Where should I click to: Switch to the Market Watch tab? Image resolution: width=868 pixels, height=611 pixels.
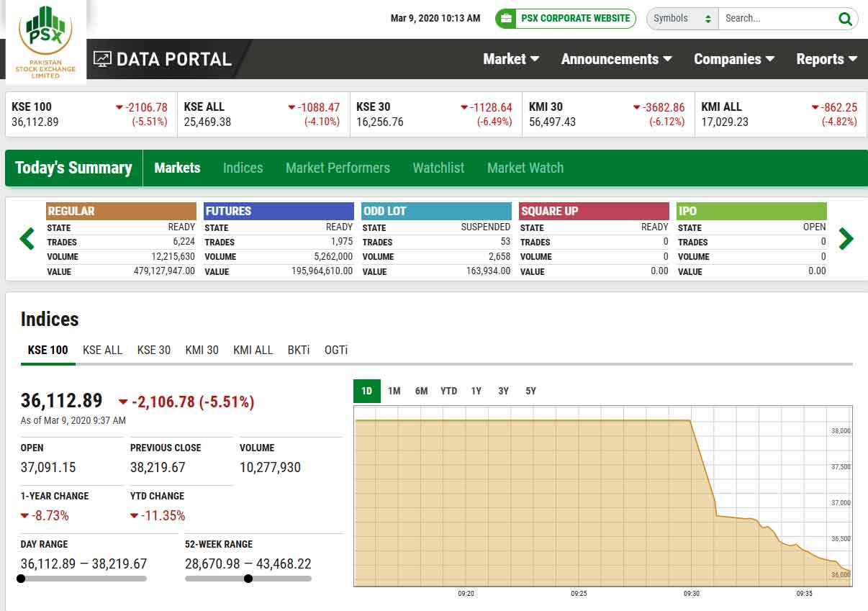525,168
